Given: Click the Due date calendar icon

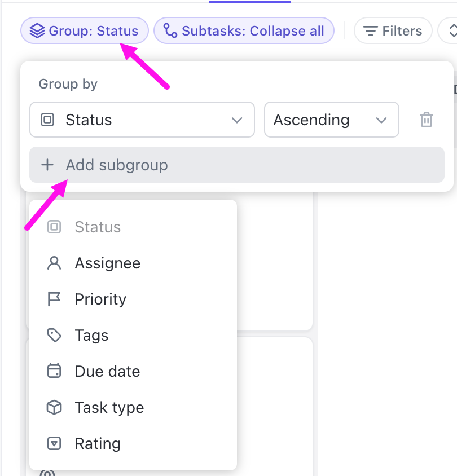Looking at the screenshot, I should 54,372.
